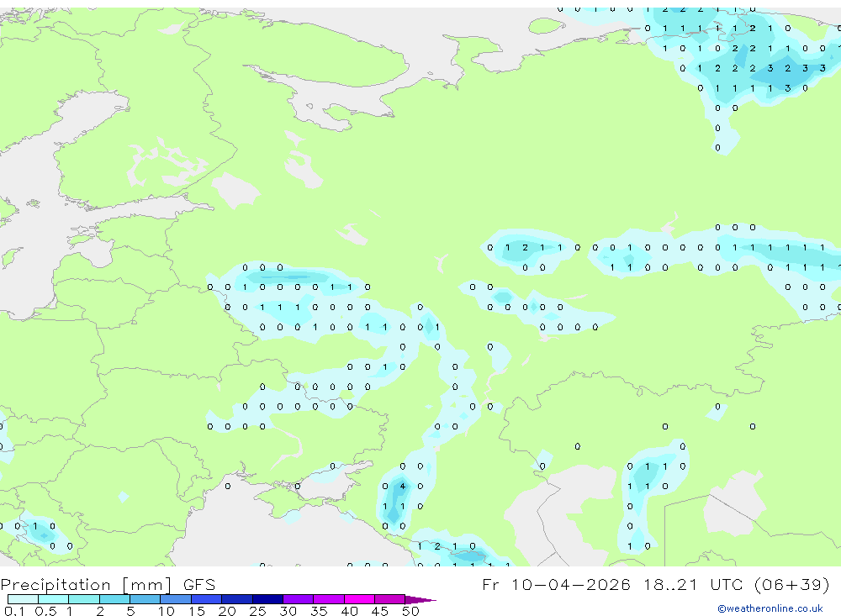The height and width of the screenshot is (616, 841).
Task: Click the "(06+39)" forecast run label
Action: [x=791, y=584]
